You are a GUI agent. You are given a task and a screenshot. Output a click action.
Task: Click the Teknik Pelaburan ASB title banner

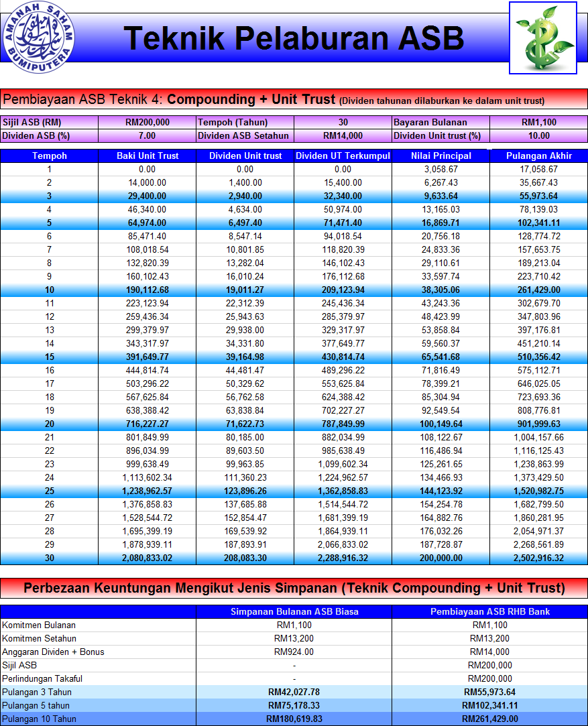click(294, 38)
